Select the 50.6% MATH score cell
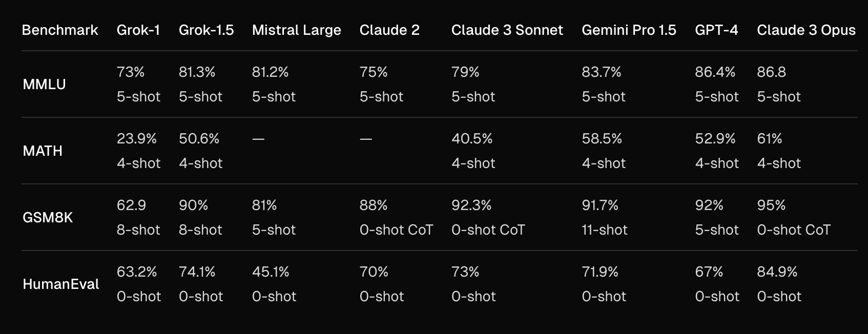This screenshot has height=334, width=868. point(199,139)
